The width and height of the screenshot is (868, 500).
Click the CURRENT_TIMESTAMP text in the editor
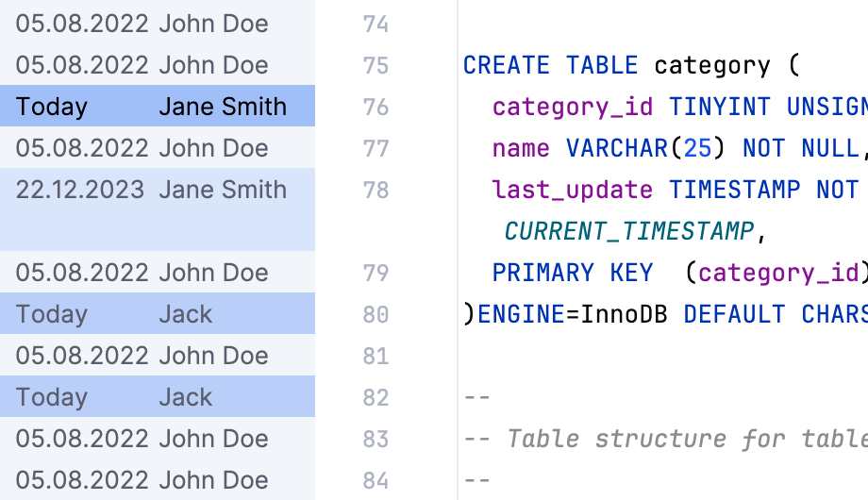pyautogui.click(x=629, y=231)
